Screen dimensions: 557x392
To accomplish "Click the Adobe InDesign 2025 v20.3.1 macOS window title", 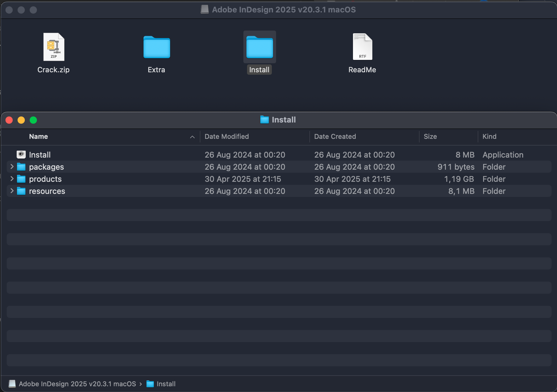I will coord(284,9).
